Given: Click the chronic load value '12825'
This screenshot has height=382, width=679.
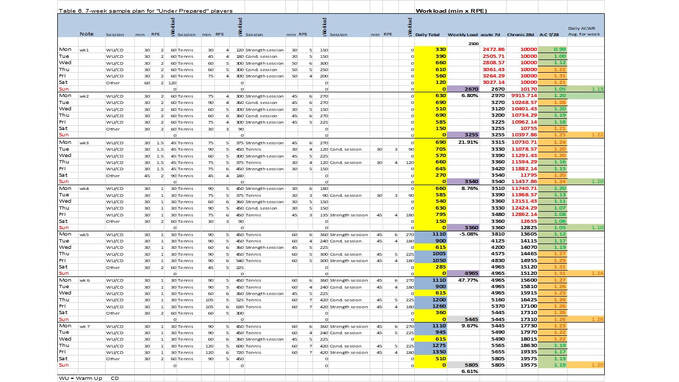Looking at the screenshot, I should (x=528, y=227).
